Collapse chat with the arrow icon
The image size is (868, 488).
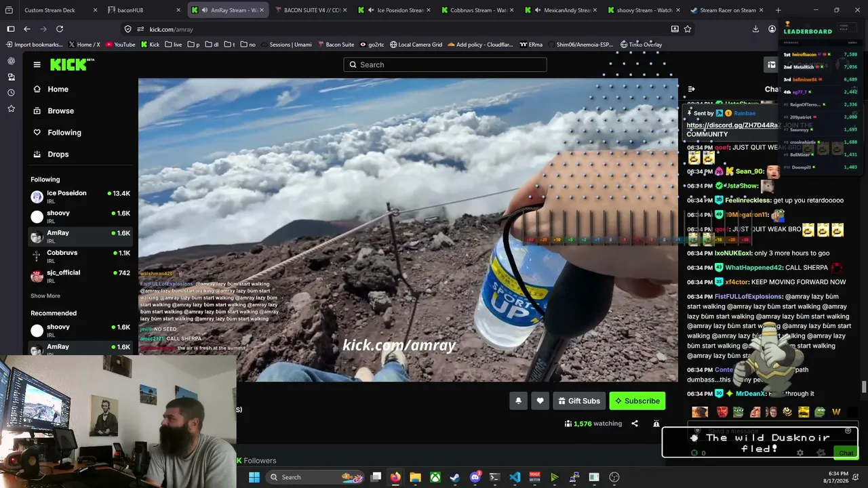(x=691, y=89)
